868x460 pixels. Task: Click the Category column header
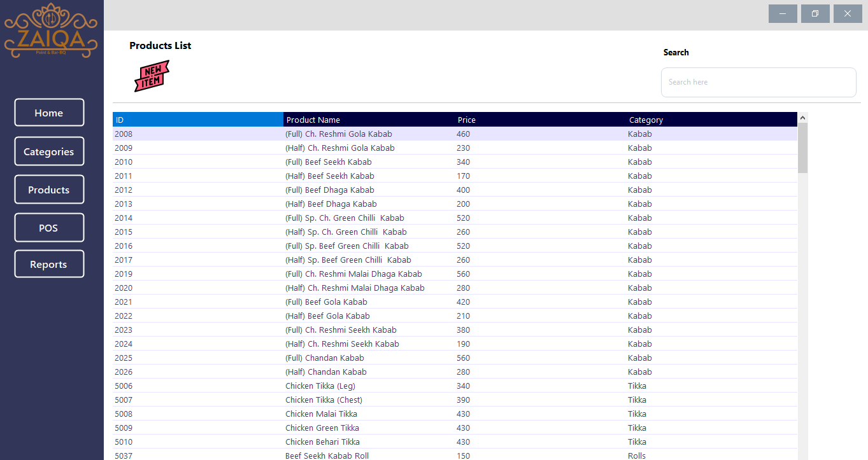(711, 120)
